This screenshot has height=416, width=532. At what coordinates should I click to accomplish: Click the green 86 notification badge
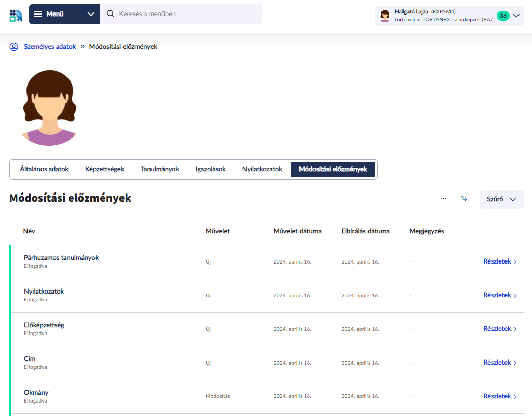[502, 16]
